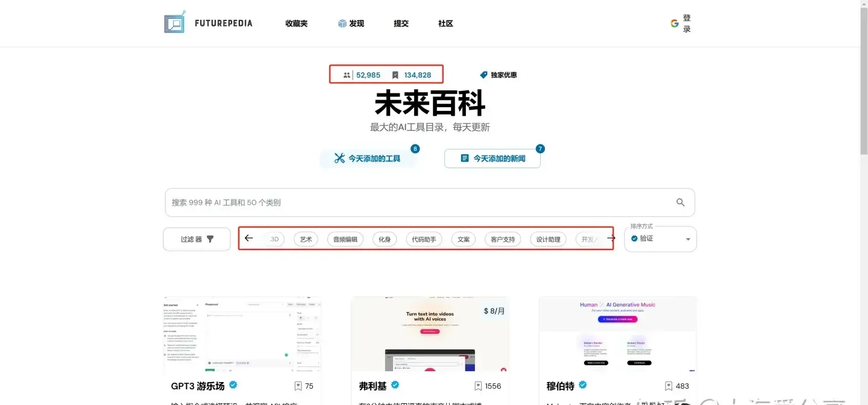
Task: Open the 弗利基 preview thumbnail
Action: pyautogui.click(x=430, y=334)
